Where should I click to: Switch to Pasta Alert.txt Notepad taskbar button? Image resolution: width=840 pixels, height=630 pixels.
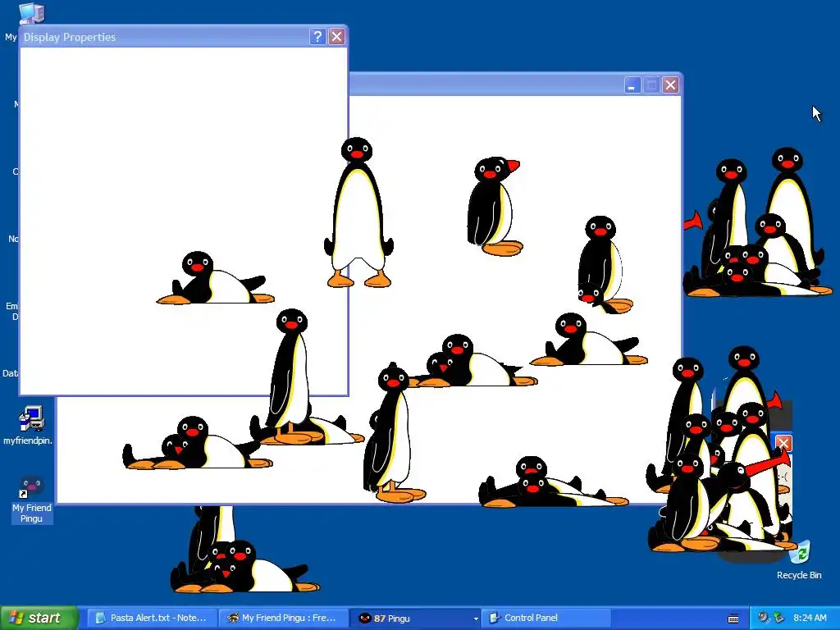152,618
